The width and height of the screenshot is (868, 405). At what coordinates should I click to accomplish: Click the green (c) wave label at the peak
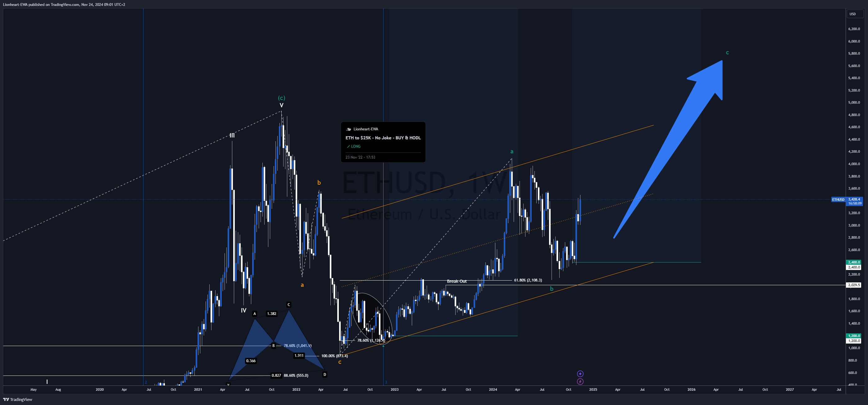pyautogui.click(x=281, y=98)
